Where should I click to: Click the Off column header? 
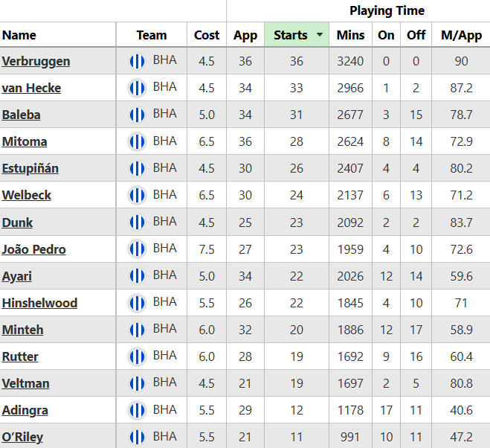(416, 35)
